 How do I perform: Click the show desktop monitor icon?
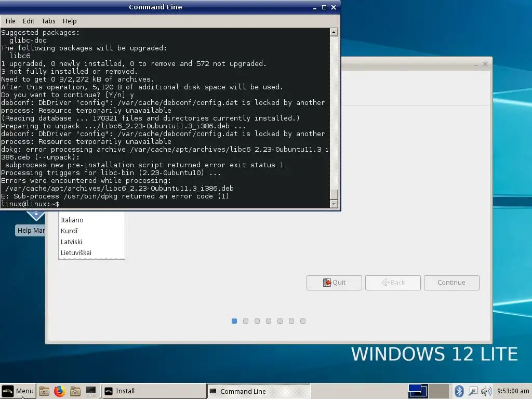click(x=90, y=391)
